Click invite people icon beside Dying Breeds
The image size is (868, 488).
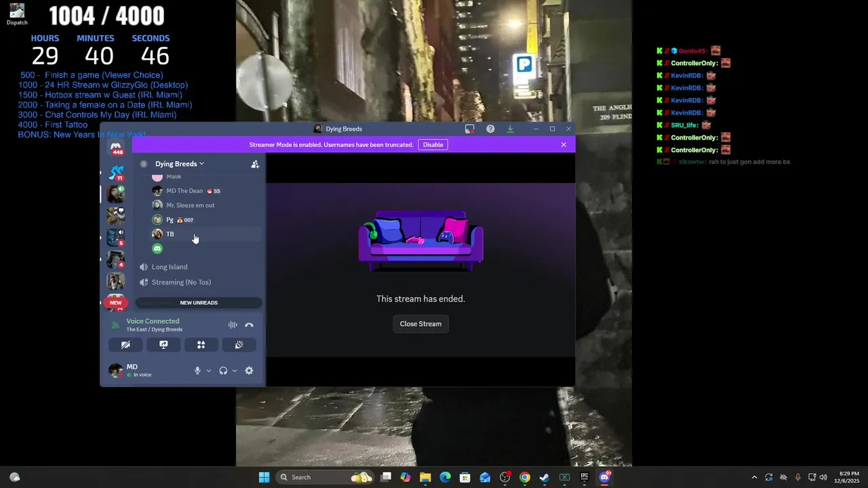[x=255, y=164]
